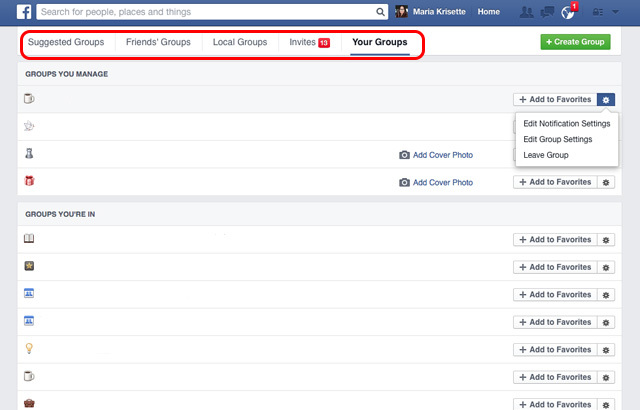Image resolution: width=640 pixels, height=410 pixels.
Task: Add cover photo to the gift box group
Action: click(443, 182)
